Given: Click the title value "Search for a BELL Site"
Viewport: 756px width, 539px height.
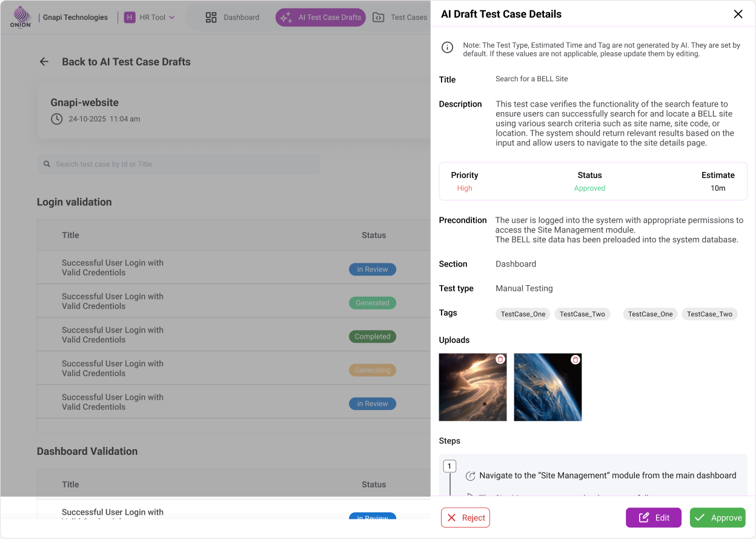Looking at the screenshot, I should (532, 79).
